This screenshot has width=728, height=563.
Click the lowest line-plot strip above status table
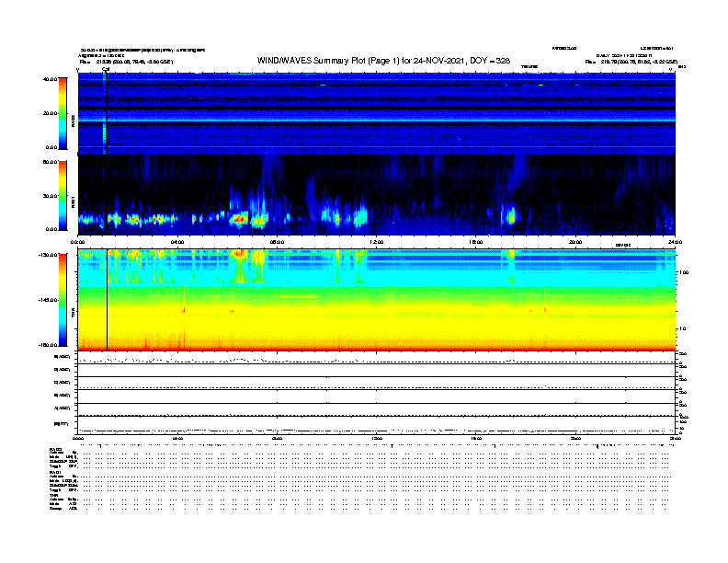(x=377, y=425)
